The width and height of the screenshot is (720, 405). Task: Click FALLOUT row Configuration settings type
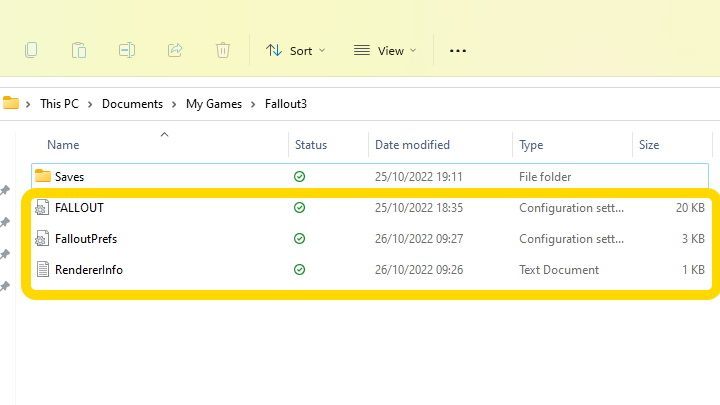571,208
